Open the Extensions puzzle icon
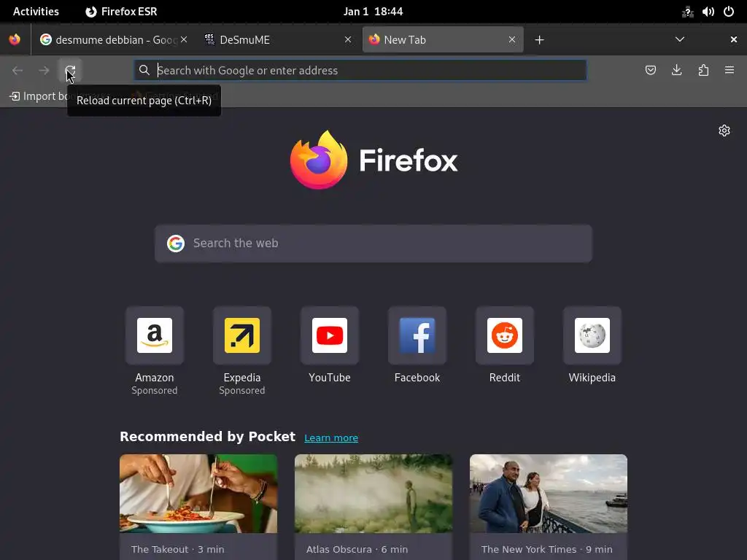 pyautogui.click(x=703, y=71)
